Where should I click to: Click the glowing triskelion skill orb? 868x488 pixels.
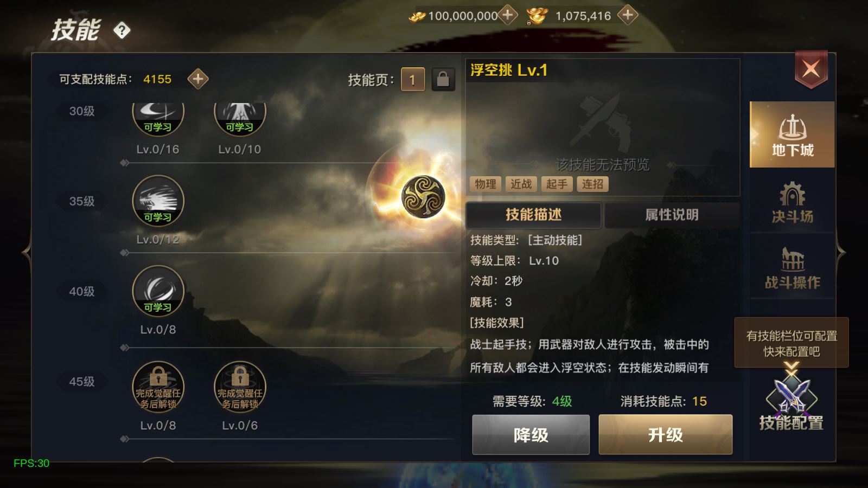423,197
